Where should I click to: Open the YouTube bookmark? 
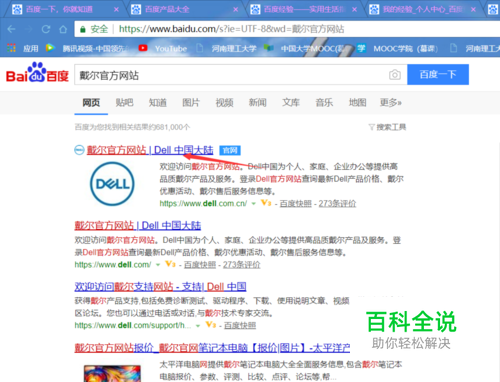pos(163,48)
